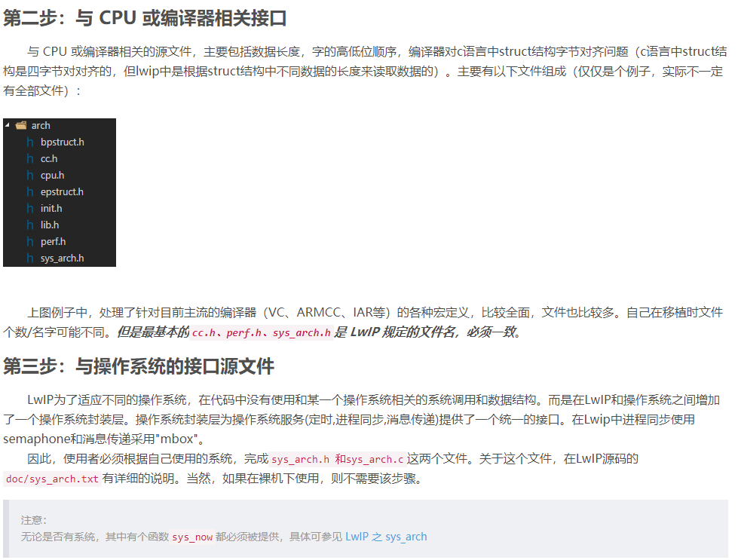Select bpstruct.h in the file tree
This screenshot has width=738, height=560.
[x=62, y=142]
